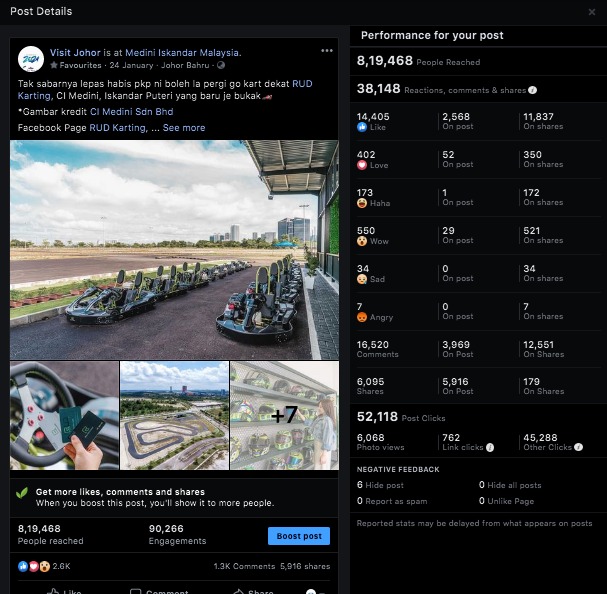The width and height of the screenshot is (607, 594).
Task: Click the Sad emoji icon in stats
Action: point(362,279)
